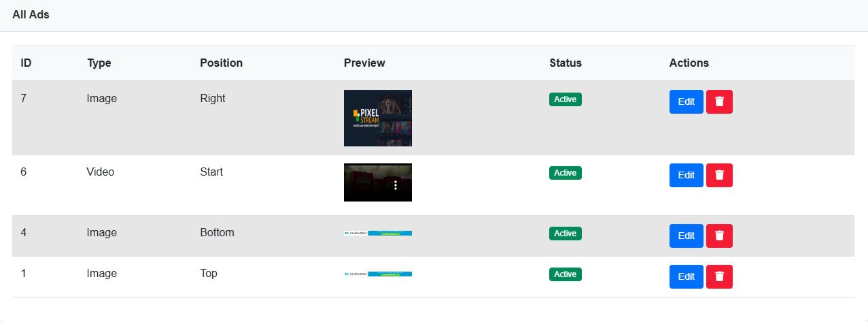
Task: Edit the Top image ad
Action: point(686,276)
